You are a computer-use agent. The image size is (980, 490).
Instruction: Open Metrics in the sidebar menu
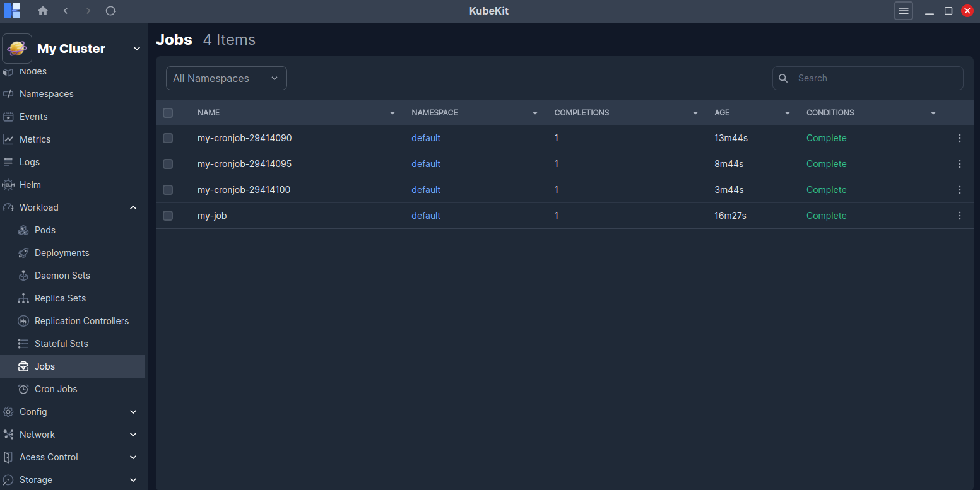[x=35, y=139]
